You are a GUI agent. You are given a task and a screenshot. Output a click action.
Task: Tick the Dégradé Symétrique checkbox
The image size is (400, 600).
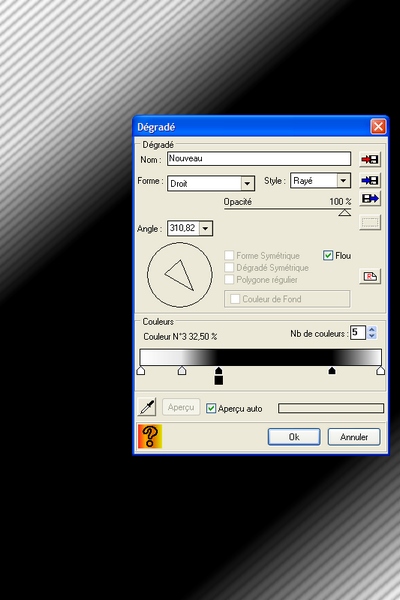pyautogui.click(x=229, y=267)
